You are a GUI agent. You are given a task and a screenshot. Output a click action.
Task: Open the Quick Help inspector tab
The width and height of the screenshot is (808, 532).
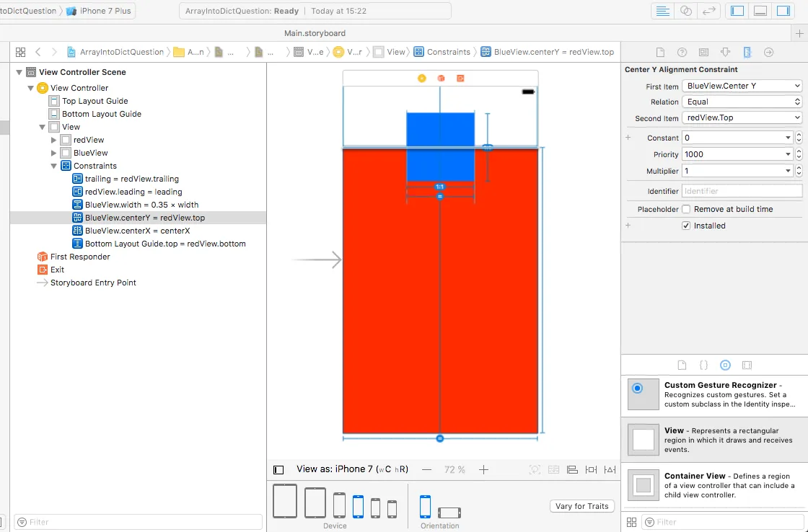(682, 52)
